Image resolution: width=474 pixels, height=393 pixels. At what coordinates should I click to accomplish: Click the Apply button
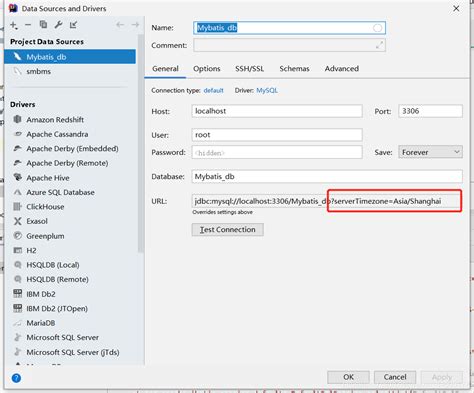(x=442, y=377)
